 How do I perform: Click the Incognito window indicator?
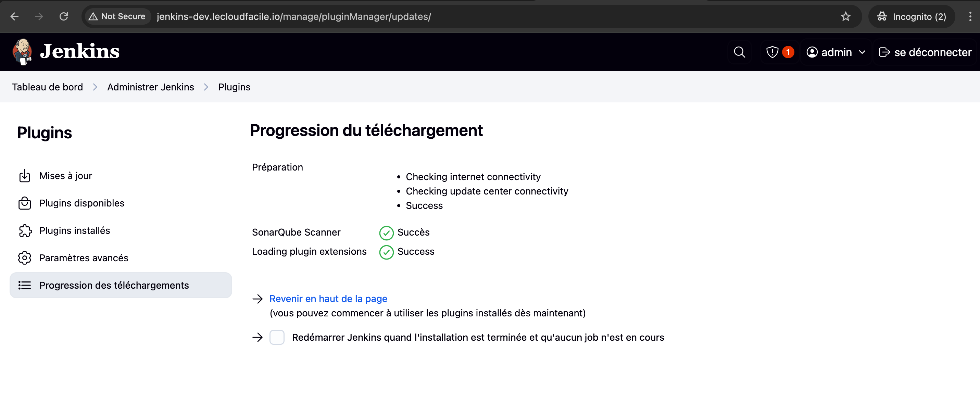click(x=912, y=16)
